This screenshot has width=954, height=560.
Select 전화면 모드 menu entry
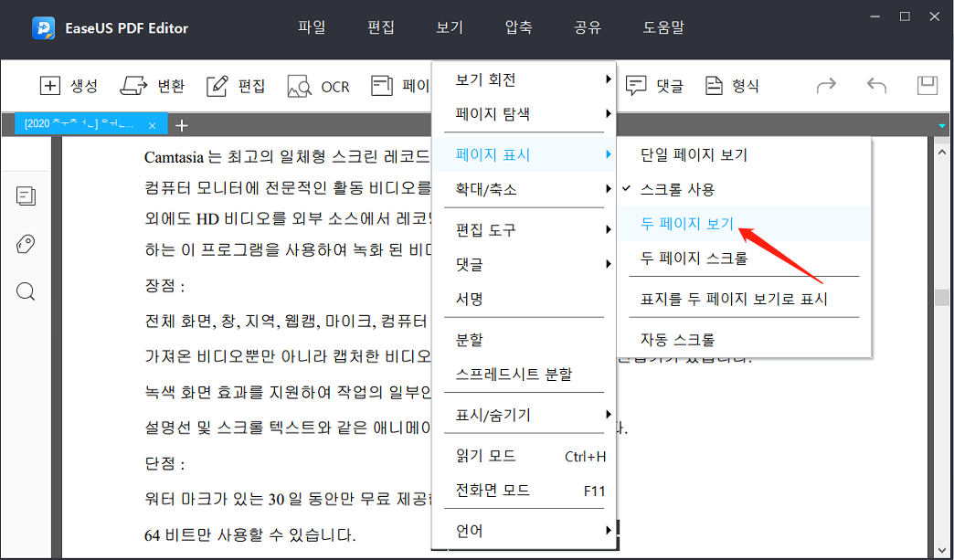pyautogui.click(x=524, y=490)
